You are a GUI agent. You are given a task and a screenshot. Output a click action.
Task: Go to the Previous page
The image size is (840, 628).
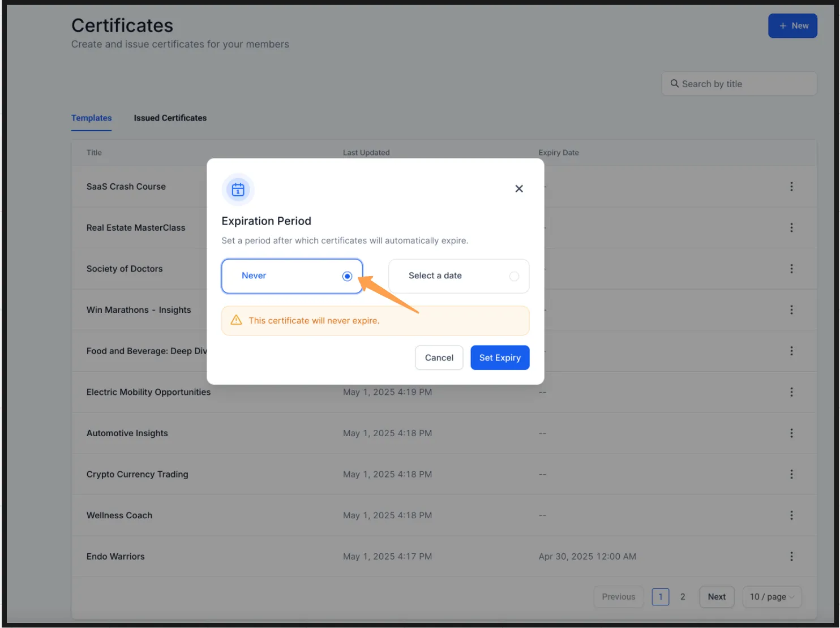pyautogui.click(x=619, y=597)
